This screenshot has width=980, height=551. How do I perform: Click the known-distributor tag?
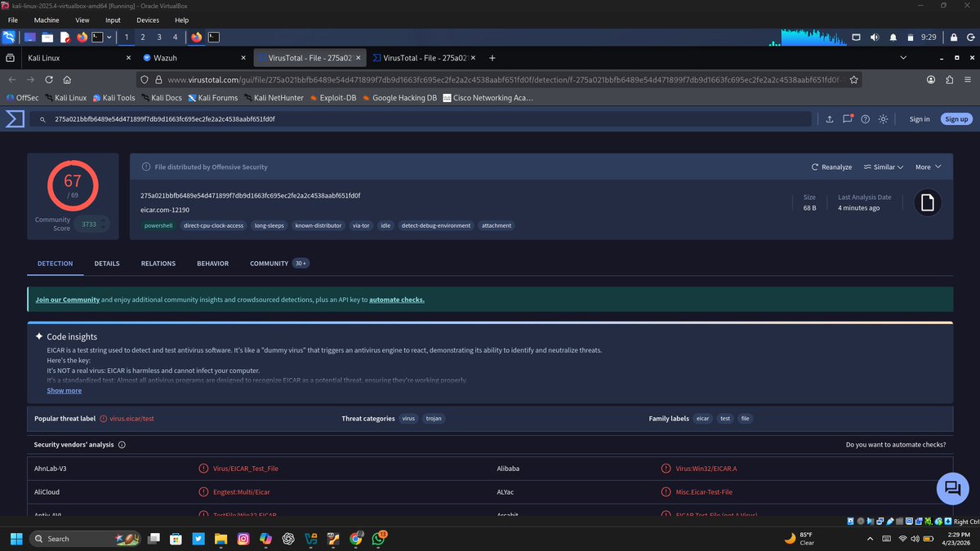coord(318,225)
